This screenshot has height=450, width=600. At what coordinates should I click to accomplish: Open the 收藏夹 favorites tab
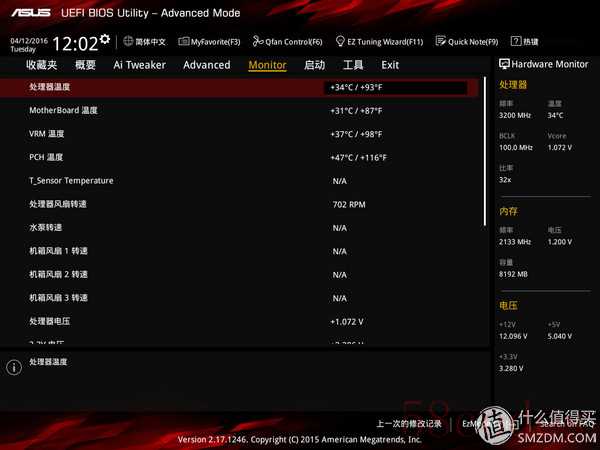click(42, 65)
